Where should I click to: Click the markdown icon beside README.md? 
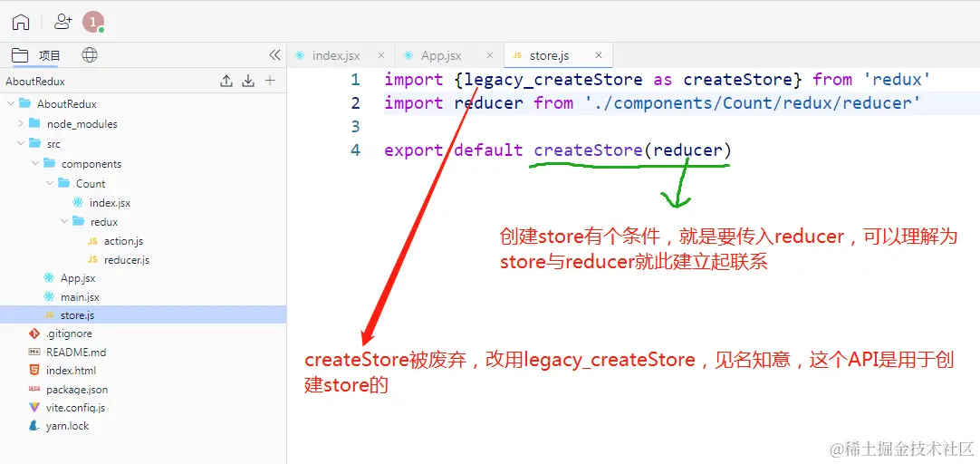pos(34,352)
